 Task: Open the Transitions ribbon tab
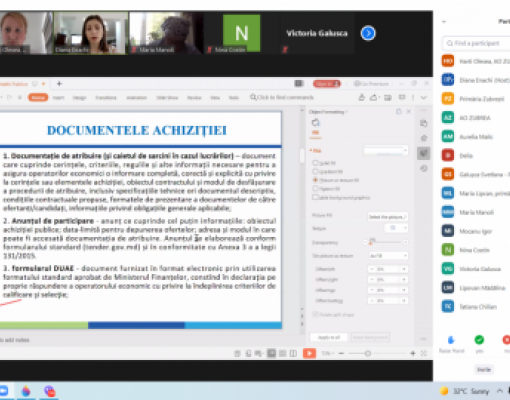tap(106, 98)
